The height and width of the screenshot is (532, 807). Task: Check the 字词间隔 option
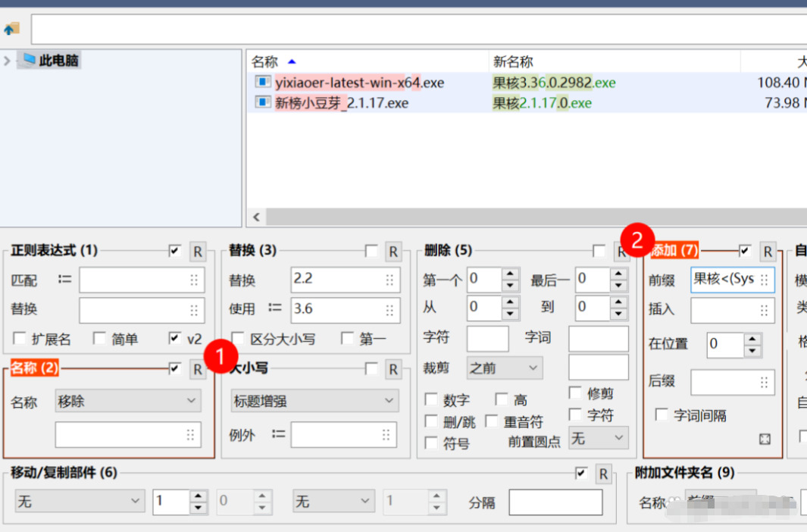click(662, 415)
